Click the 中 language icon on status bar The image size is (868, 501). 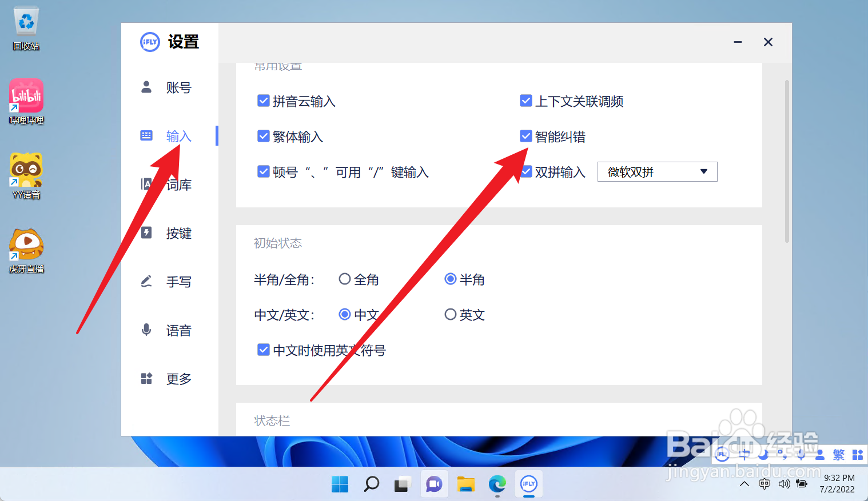coord(744,454)
